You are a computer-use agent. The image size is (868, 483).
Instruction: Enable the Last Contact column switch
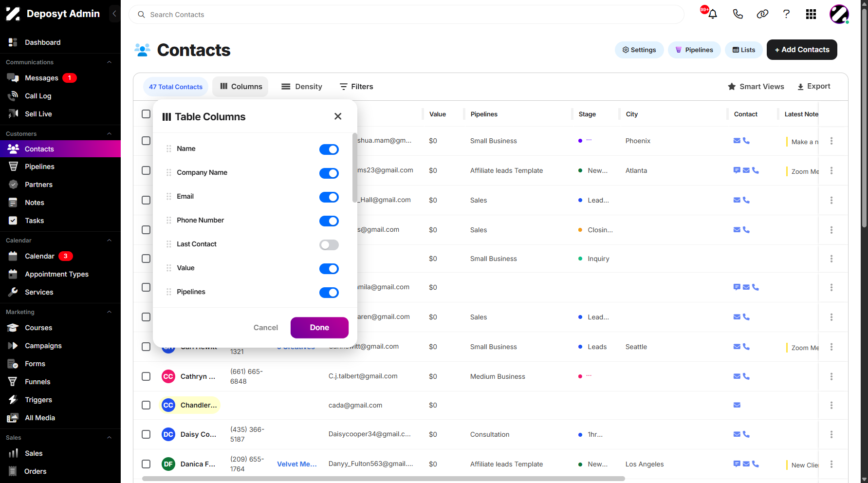pyautogui.click(x=329, y=245)
